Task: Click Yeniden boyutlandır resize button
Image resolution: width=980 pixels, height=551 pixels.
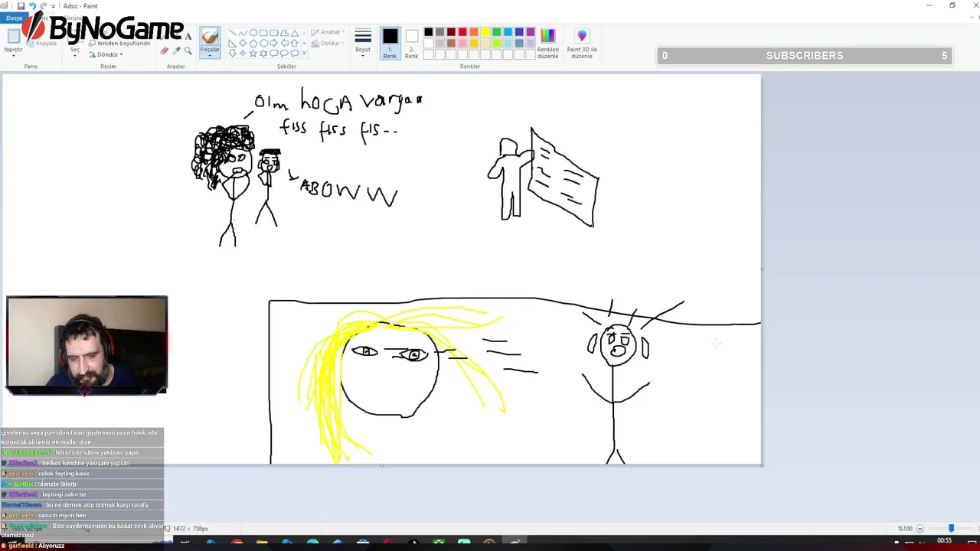Action: [119, 44]
